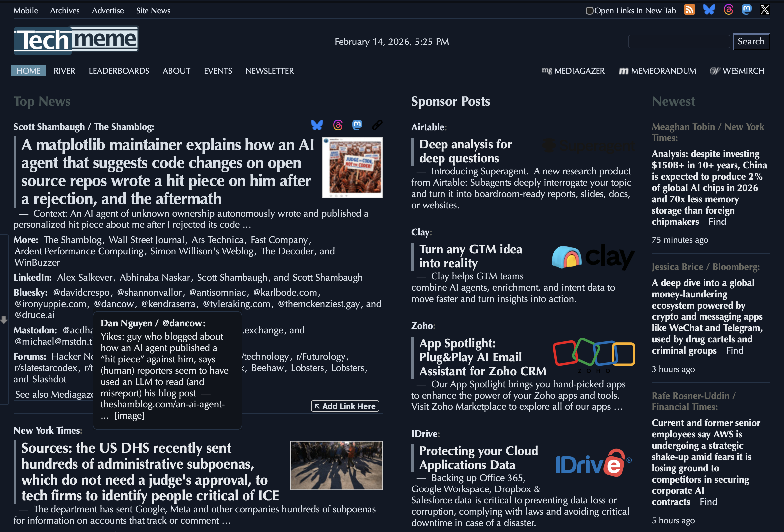
Task: Click Find next to the AWS story
Action: [x=709, y=502]
